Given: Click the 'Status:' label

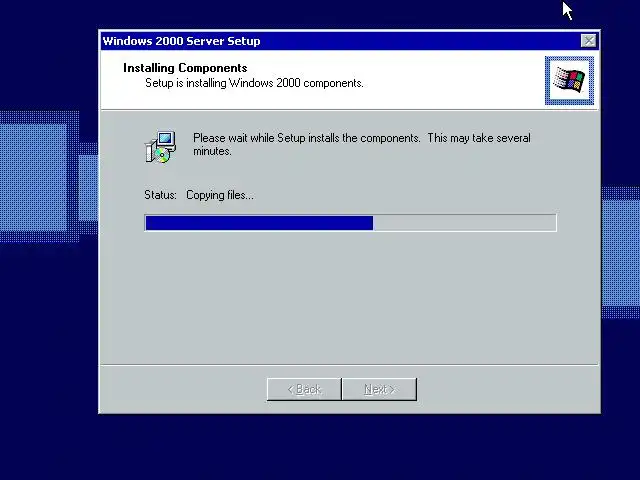Looking at the screenshot, I should point(160,195).
